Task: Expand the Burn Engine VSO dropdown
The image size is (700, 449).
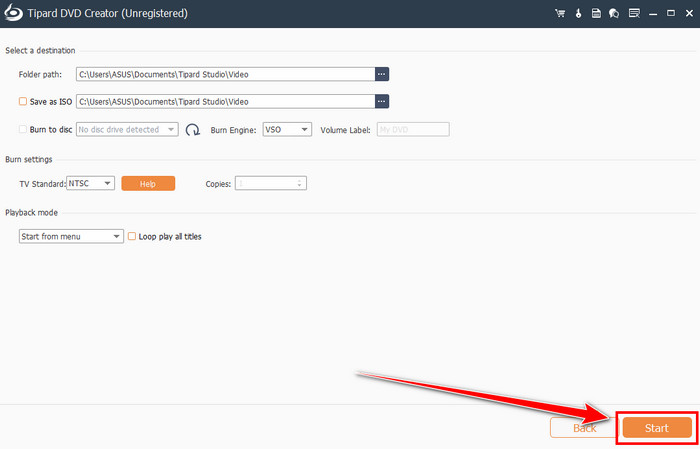Action: [287, 130]
